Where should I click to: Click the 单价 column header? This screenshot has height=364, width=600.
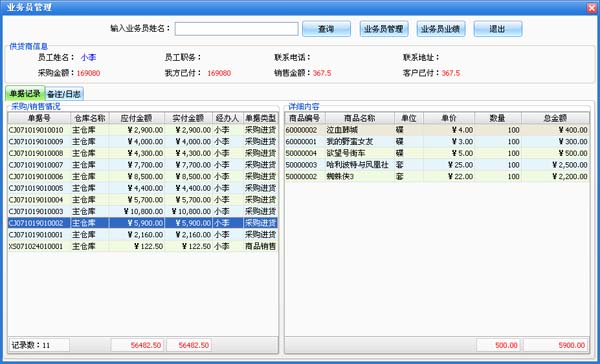click(449, 118)
